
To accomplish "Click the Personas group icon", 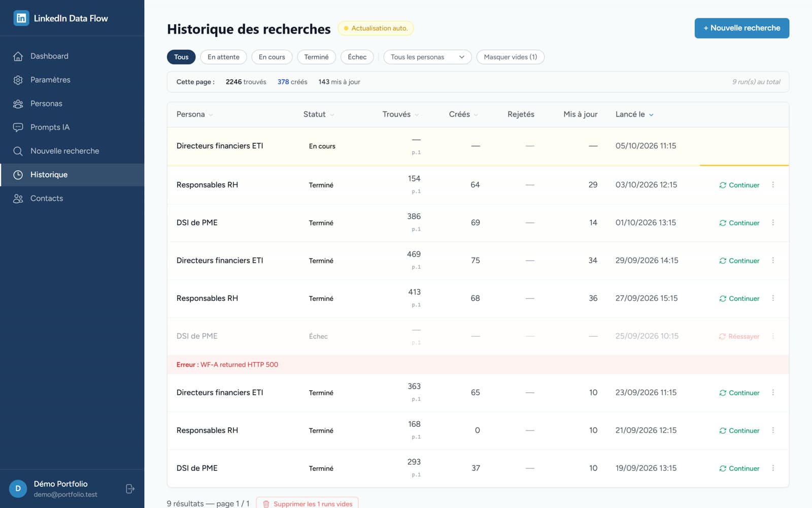I will tap(18, 104).
